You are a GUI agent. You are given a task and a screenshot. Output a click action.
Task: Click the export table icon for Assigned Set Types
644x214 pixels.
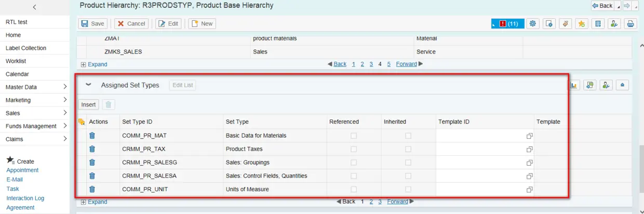(x=589, y=85)
